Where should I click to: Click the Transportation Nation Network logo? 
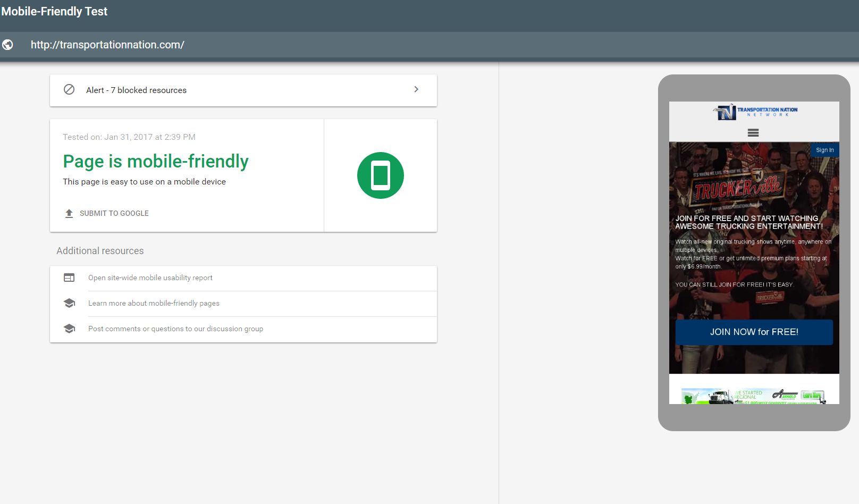pyautogui.click(x=755, y=112)
